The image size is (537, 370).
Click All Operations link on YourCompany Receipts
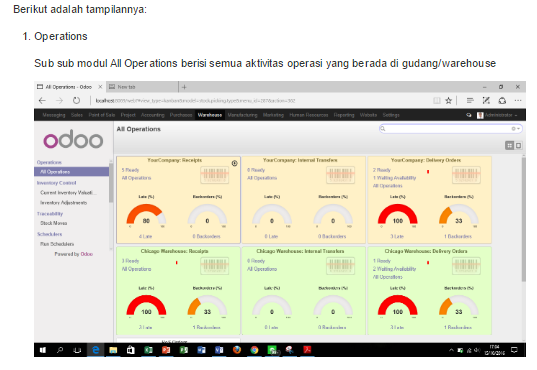(x=136, y=178)
